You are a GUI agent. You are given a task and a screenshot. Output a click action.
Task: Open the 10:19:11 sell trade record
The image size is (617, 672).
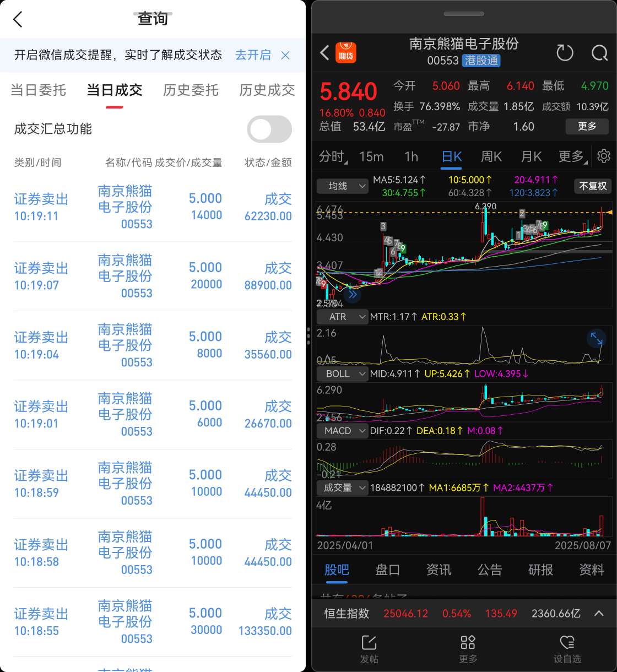153,207
